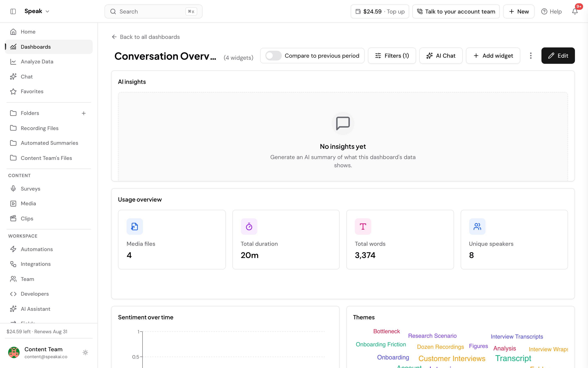Open Chat in the sidebar
This screenshot has height=368, width=588.
click(49, 77)
